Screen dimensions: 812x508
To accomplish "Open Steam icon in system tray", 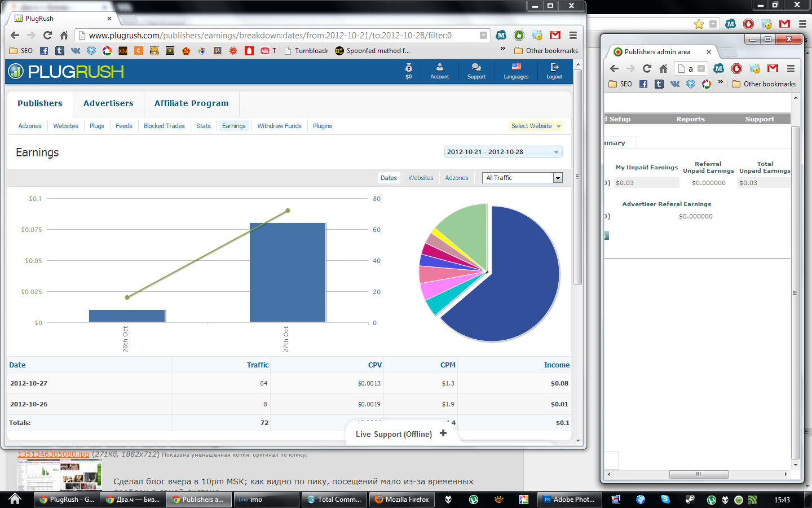I will point(690,500).
